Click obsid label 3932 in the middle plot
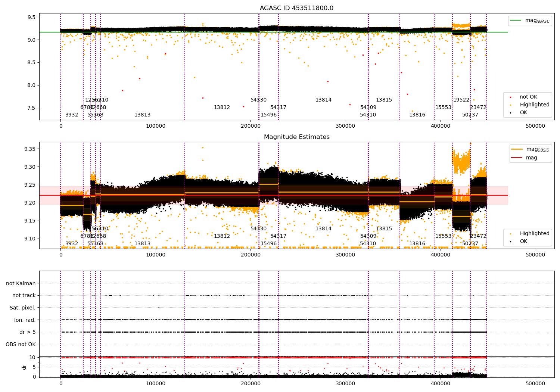This screenshot has width=560, height=392. 72,244
